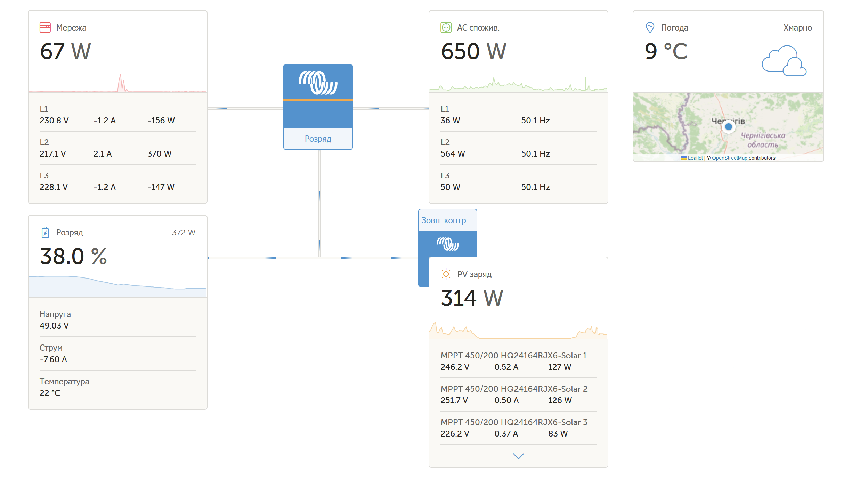The height and width of the screenshot is (490, 868).
Task: Click the 67 W grid value
Action: (65, 51)
